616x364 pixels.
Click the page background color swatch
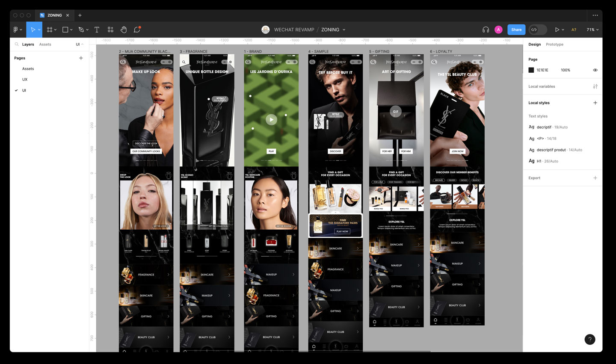(x=531, y=70)
